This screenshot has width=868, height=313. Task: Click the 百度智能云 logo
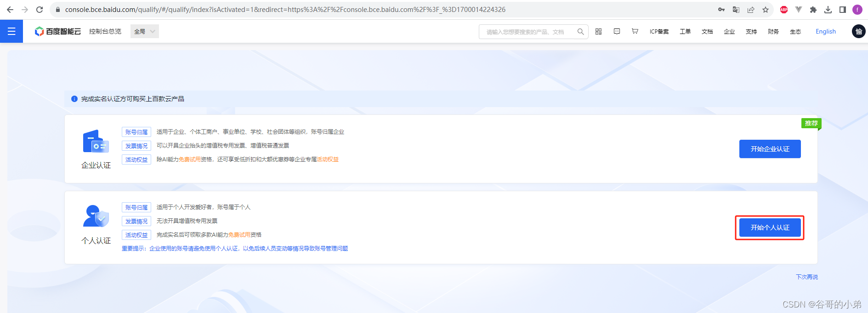click(x=58, y=31)
